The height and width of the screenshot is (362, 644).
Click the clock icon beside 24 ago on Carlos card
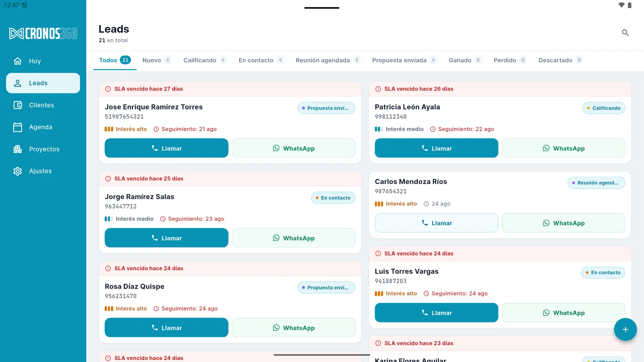(426, 204)
